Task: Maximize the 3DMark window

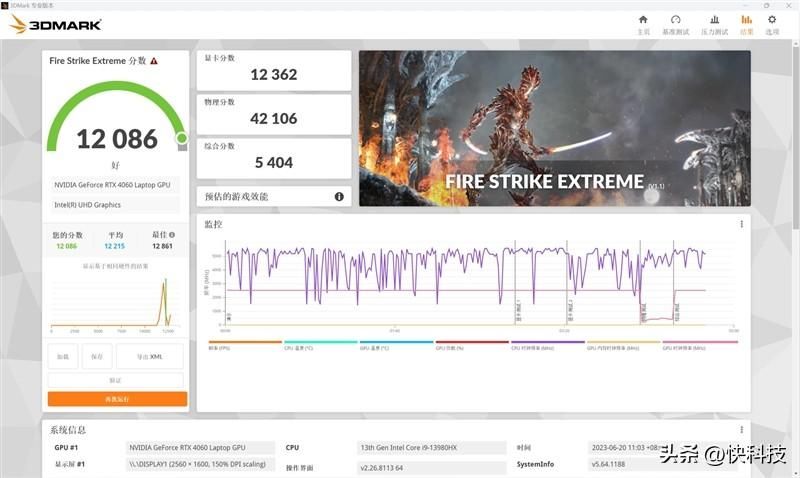Action: click(x=766, y=5)
